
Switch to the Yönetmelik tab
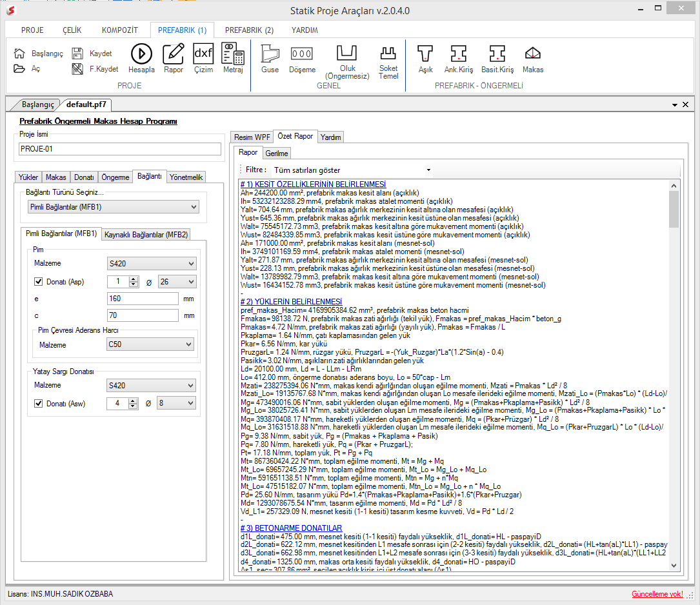click(186, 177)
